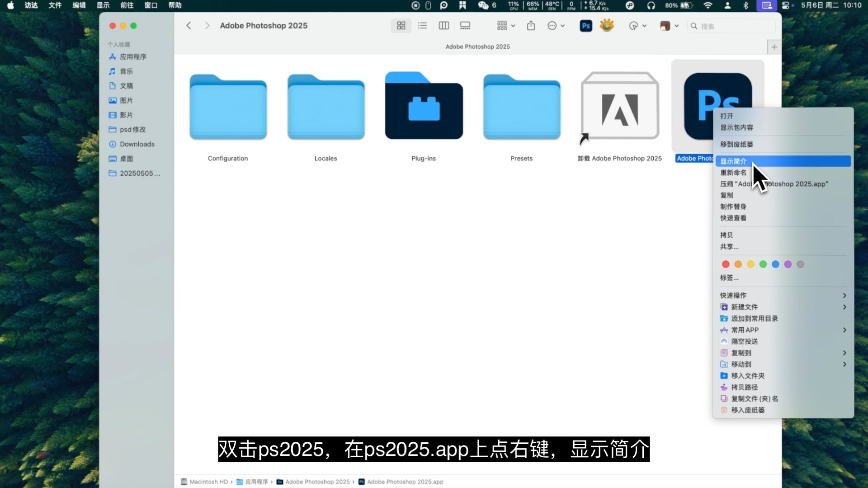Choose 隔空投送 menu item
Image resolution: width=868 pixels, height=488 pixels.
coord(783,342)
